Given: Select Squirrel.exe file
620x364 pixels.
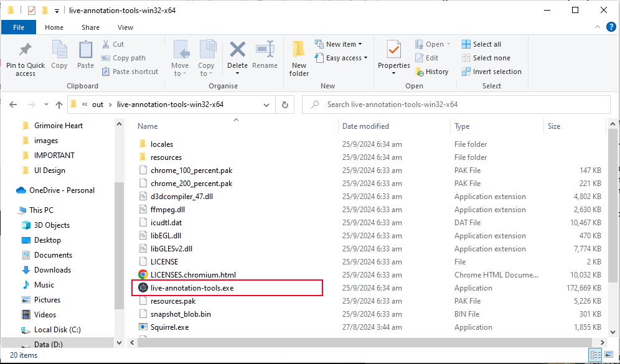Looking at the screenshot, I should pyautogui.click(x=170, y=327).
